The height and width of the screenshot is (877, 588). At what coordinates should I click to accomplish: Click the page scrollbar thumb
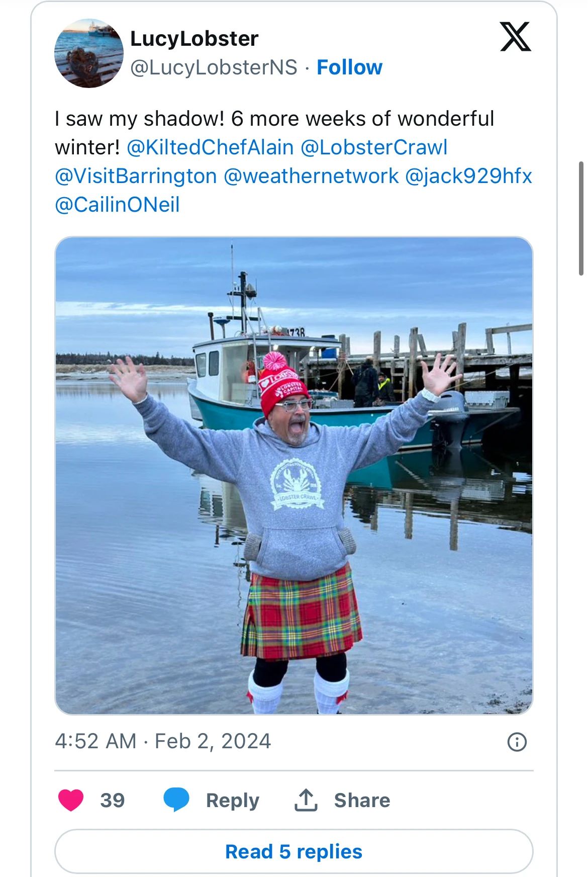coord(581,218)
